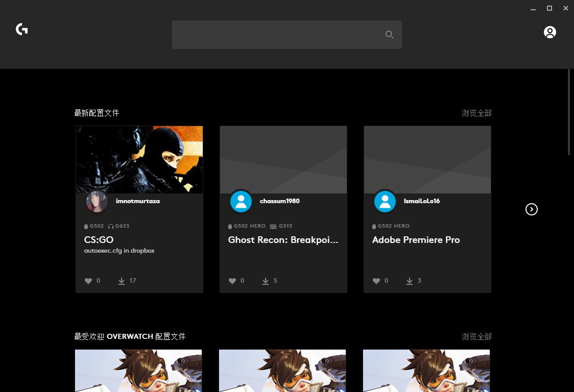
Task: Click the vertical scrollbar on right
Action: 569,112
